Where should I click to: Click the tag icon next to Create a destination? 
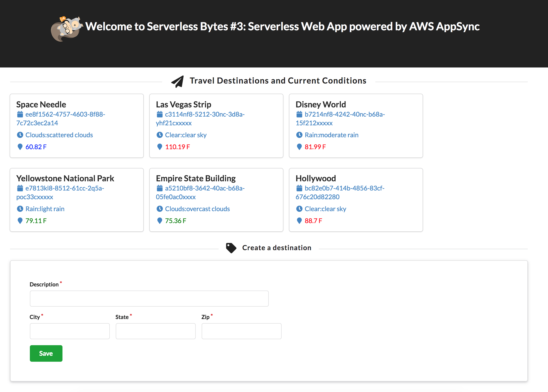(x=231, y=248)
